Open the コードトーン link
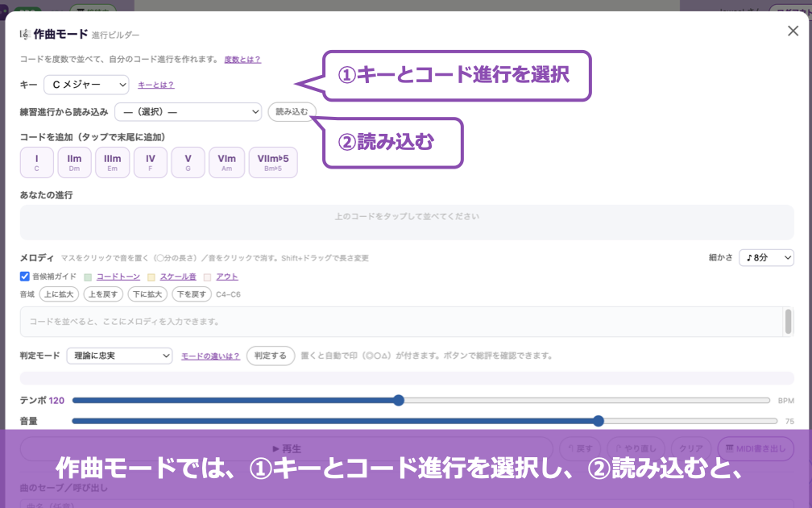This screenshot has width=812, height=508. (x=118, y=277)
